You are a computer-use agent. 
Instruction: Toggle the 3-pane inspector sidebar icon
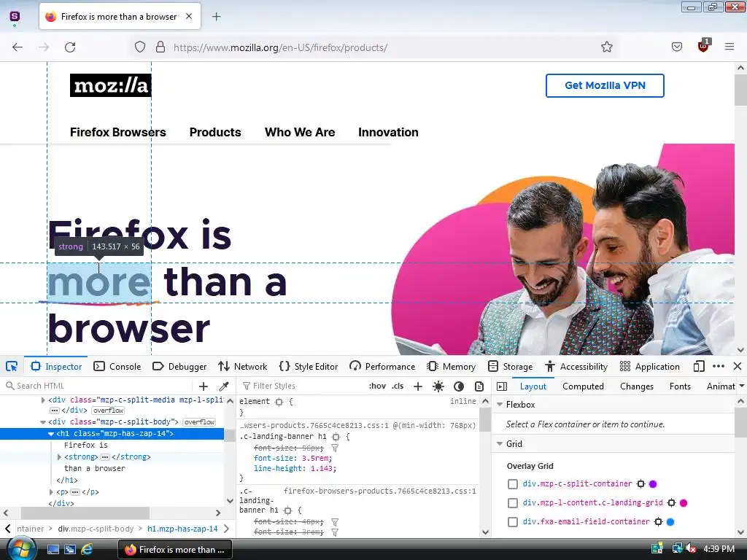click(502, 386)
